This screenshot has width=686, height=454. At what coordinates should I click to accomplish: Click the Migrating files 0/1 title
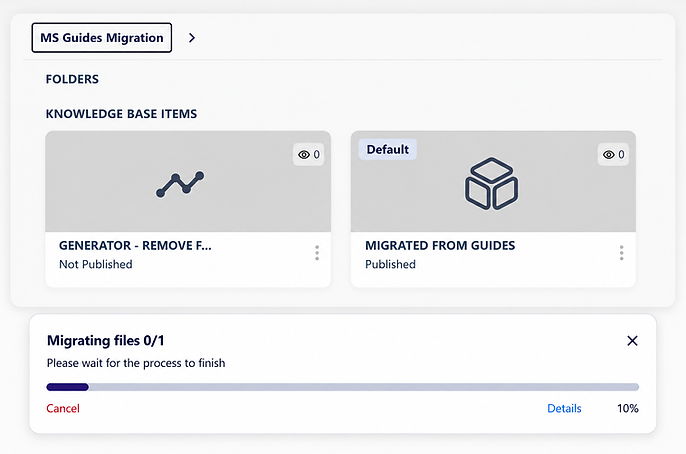click(x=105, y=340)
